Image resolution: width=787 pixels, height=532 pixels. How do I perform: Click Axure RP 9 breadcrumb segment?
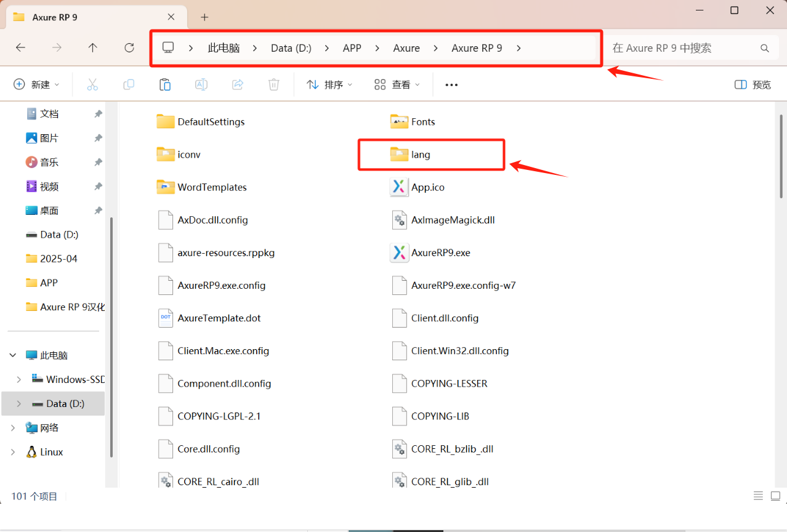477,48
